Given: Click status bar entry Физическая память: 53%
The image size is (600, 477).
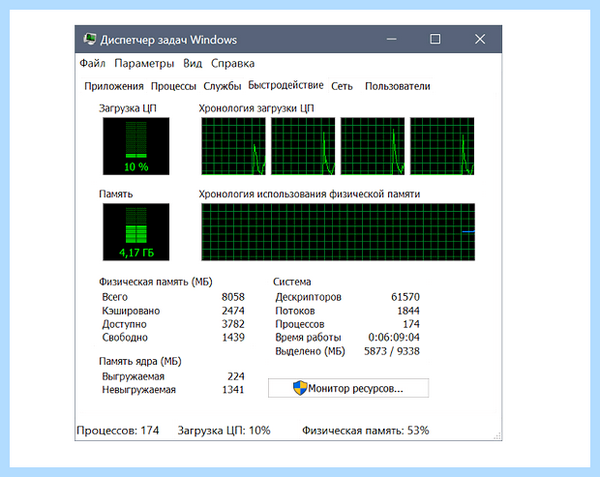Looking at the screenshot, I should click(365, 430).
